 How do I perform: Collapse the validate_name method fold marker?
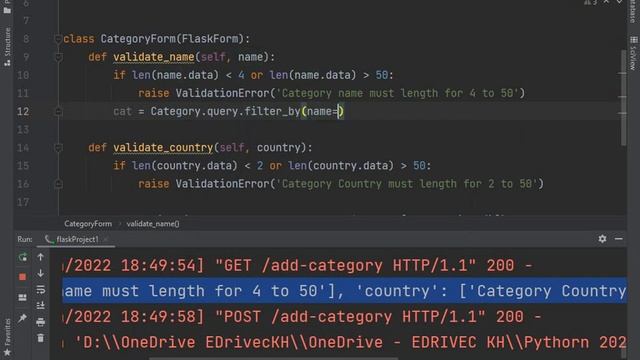[x=58, y=57]
